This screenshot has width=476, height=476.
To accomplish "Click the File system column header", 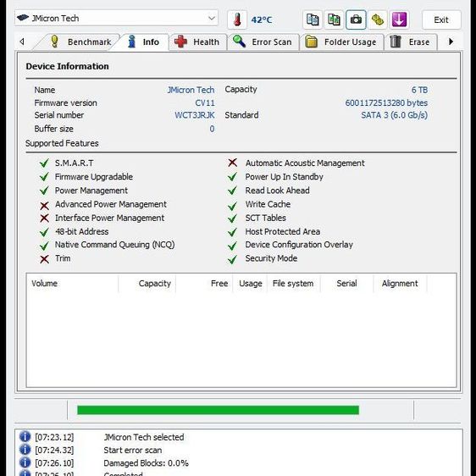I will point(294,283).
